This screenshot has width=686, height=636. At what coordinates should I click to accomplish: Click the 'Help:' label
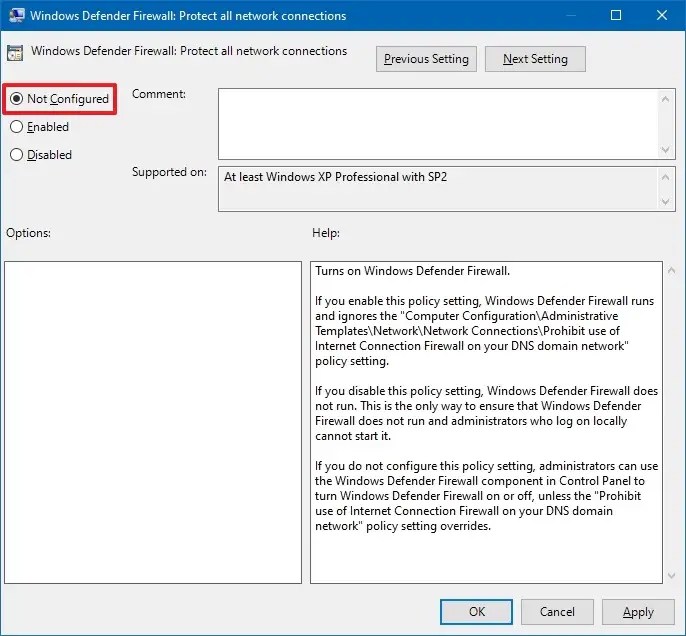click(x=326, y=233)
